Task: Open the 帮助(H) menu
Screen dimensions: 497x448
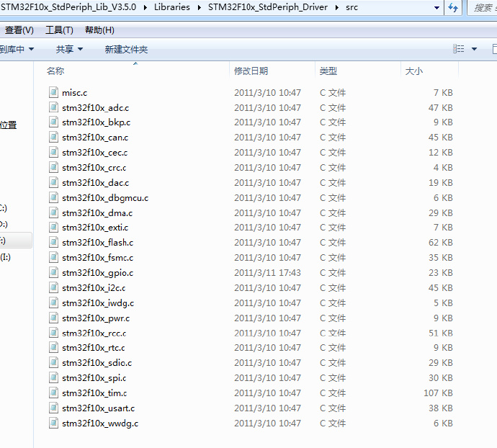Action: [x=99, y=30]
